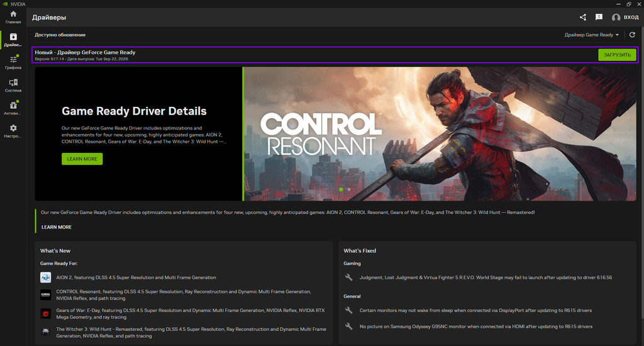Open the Драйвер Game Ready dropdown
Image resolution: width=644 pixels, height=346 pixels.
point(591,35)
